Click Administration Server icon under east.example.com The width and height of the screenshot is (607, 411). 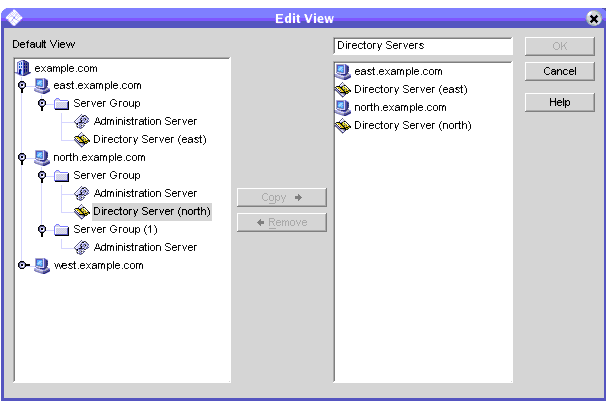click(x=82, y=122)
